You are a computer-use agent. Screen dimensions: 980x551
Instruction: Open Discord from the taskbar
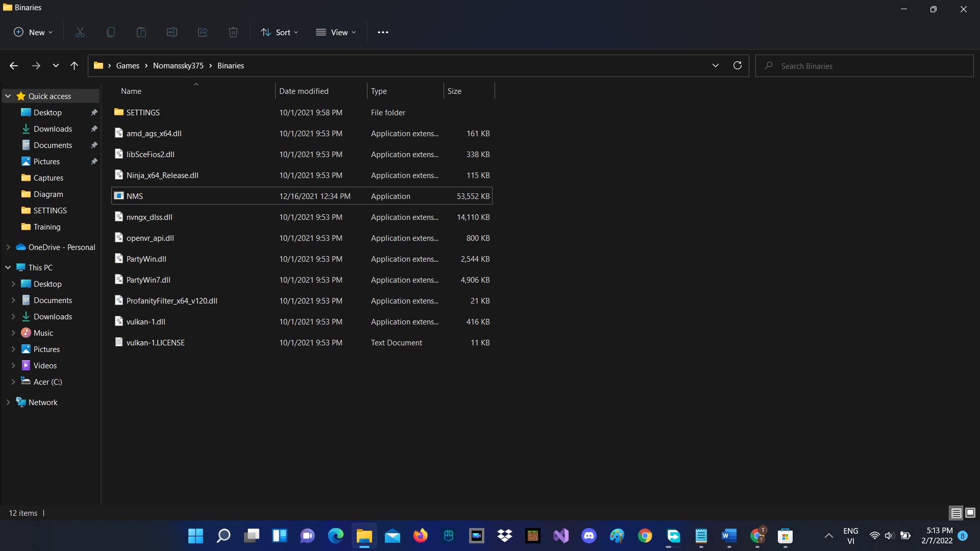click(x=589, y=536)
